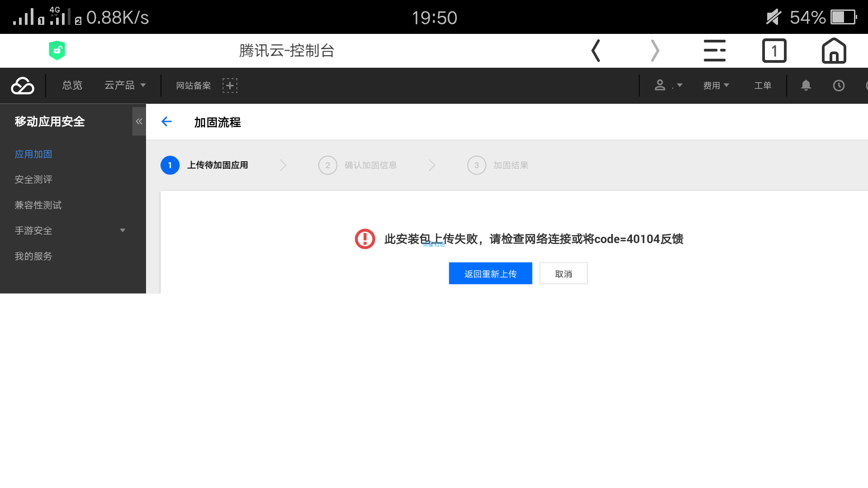The image size is (868, 488).
Task: Open the browser menu icon
Action: [x=714, y=51]
